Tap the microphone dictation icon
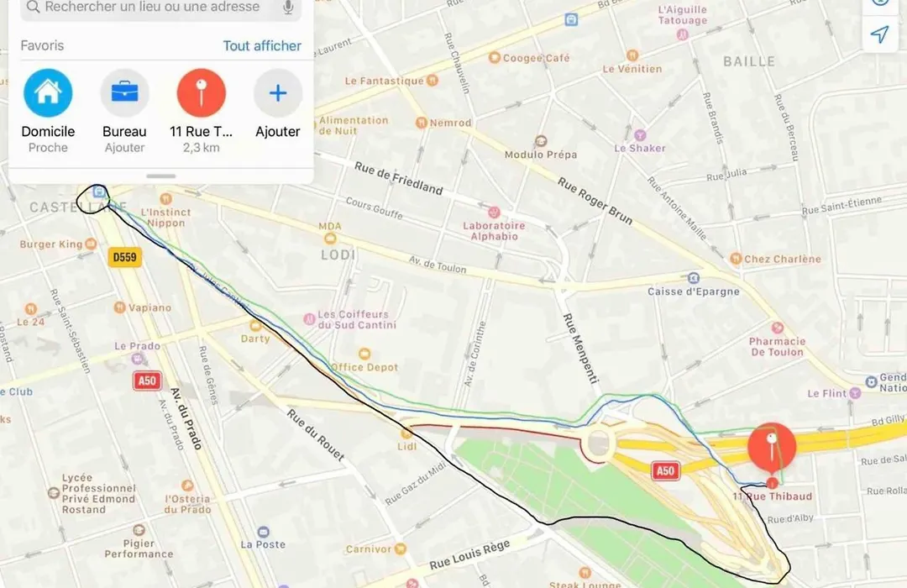The image size is (907, 588). pos(288,8)
